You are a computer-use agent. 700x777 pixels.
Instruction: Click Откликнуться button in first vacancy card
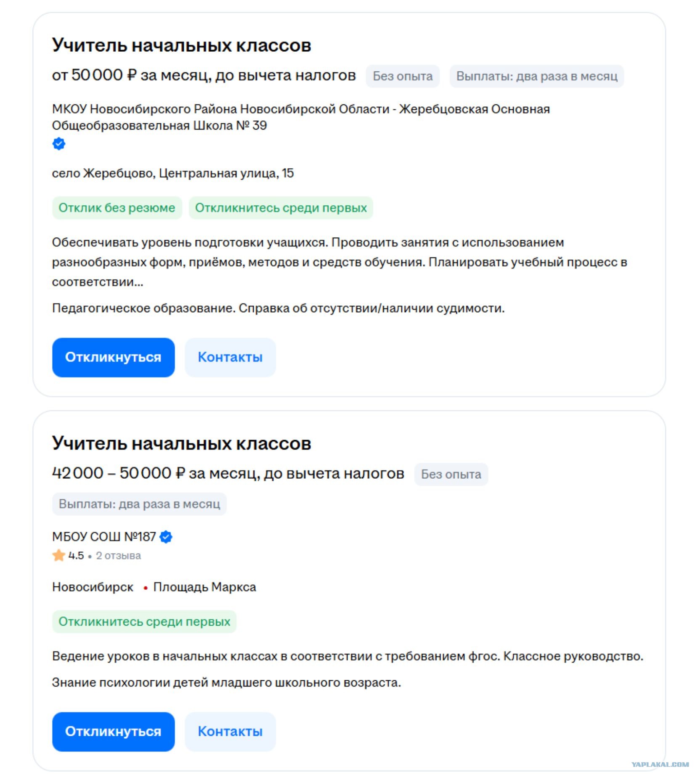[x=113, y=357]
